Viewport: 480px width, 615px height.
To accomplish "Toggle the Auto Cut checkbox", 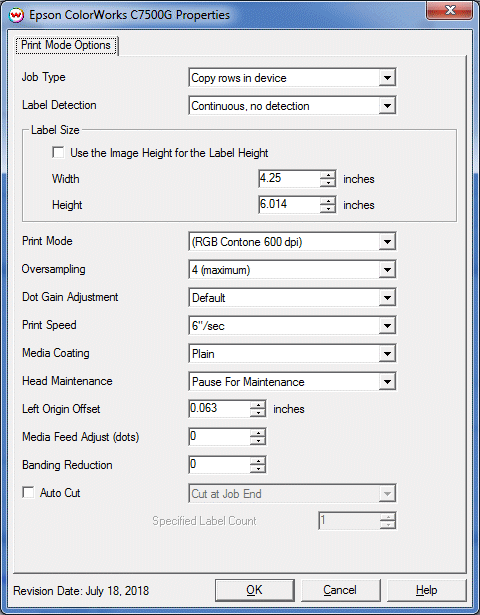I will [28, 492].
